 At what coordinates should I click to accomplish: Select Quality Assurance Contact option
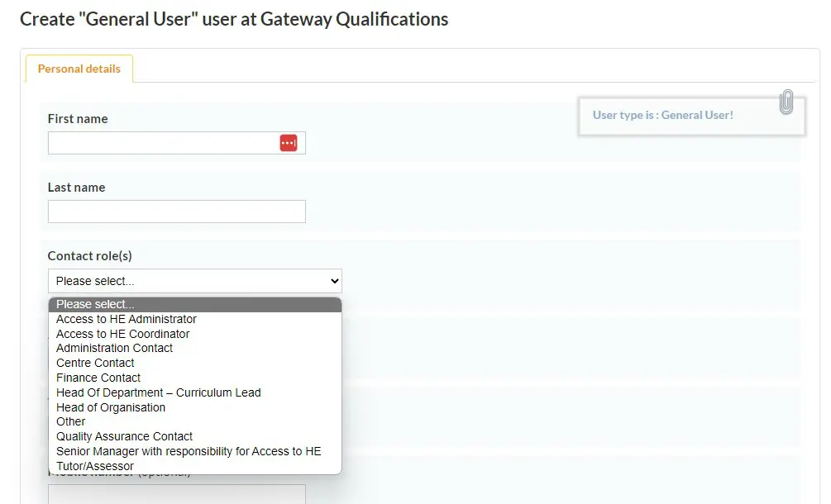[x=125, y=436]
